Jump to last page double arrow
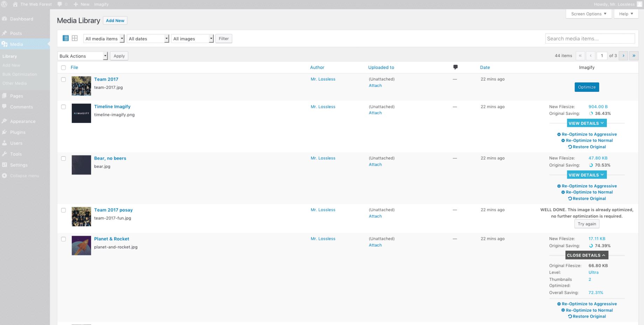 (x=634, y=56)
